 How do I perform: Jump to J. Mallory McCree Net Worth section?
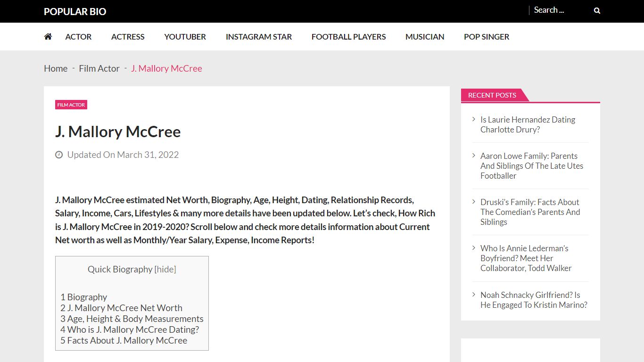(x=121, y=308)
